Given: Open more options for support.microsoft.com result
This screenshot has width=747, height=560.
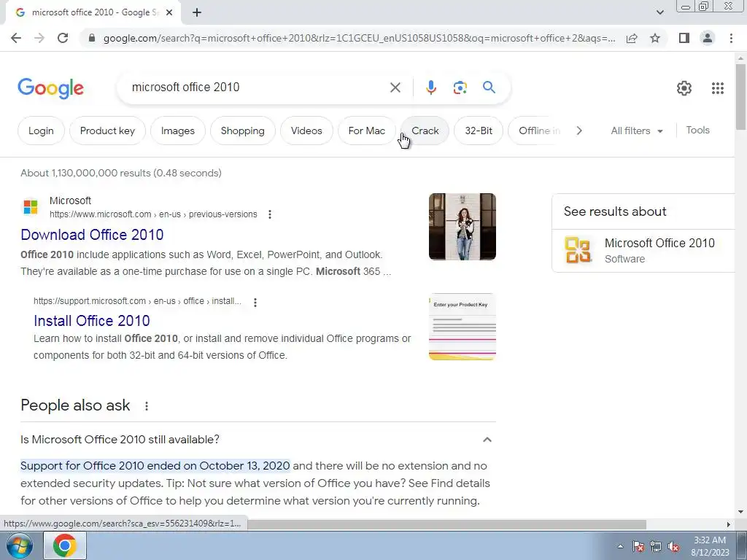Looking at the screenshot, I should point(255,302).
